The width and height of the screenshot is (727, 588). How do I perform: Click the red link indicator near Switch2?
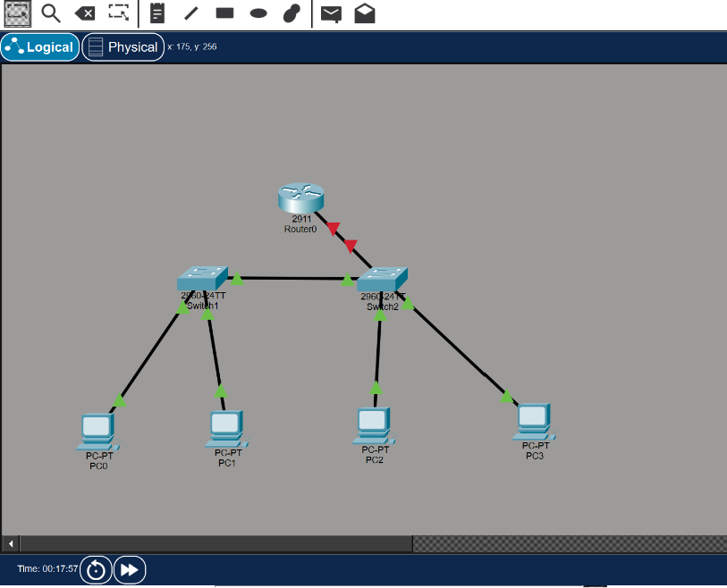(x=351, y=246)
